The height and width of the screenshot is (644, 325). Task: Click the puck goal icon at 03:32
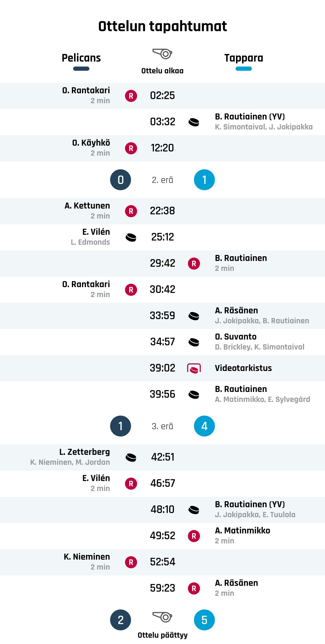coord(194,122)
